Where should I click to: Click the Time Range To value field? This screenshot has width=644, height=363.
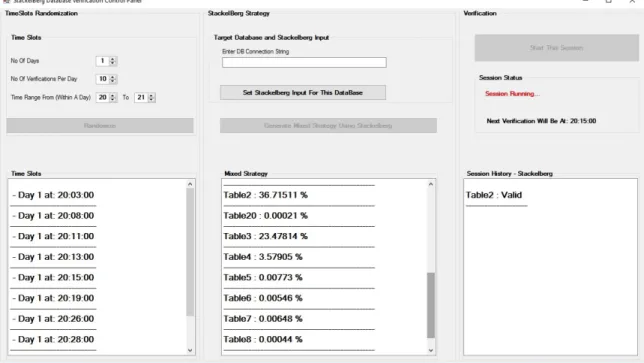(141, 97)
